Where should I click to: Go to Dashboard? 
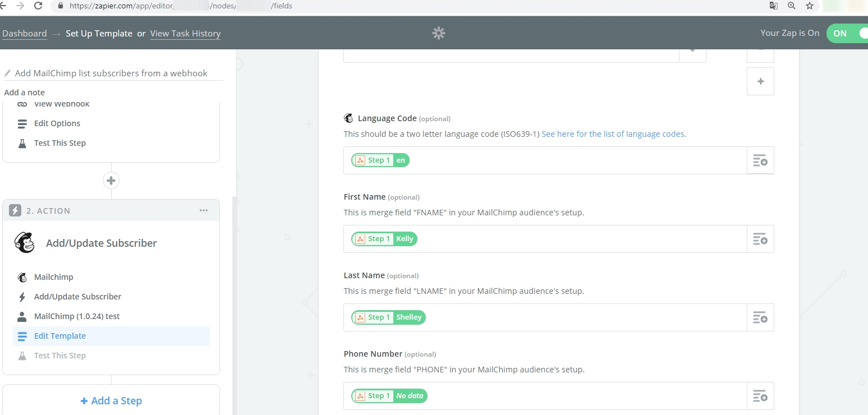(x=25, y=34)
